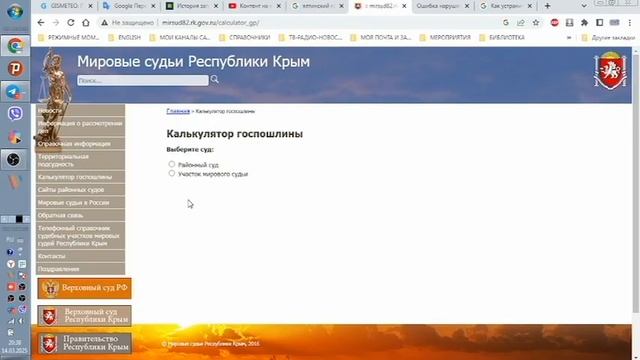Click the Главная breadcrumb link

coord(178,111)
